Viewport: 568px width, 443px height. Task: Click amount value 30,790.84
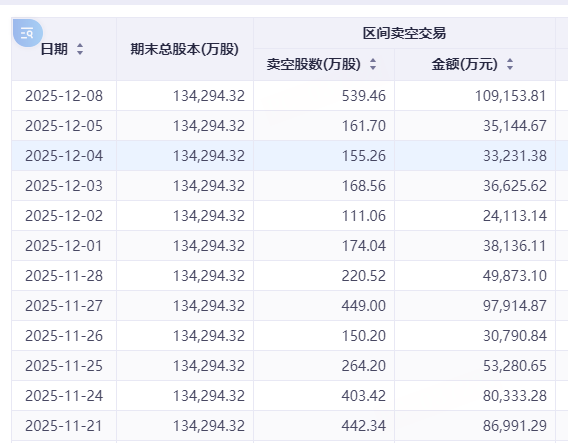(515, 336)
